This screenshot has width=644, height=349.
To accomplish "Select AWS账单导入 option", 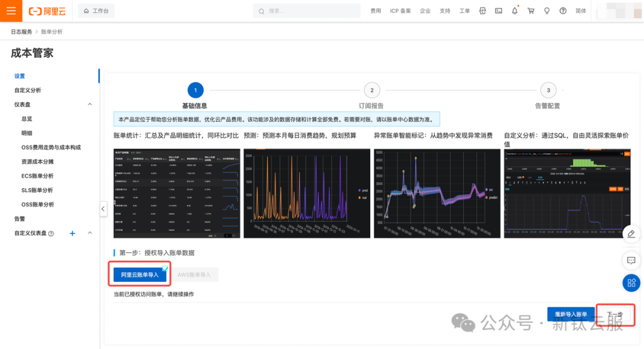I will (x=194, y=275).
